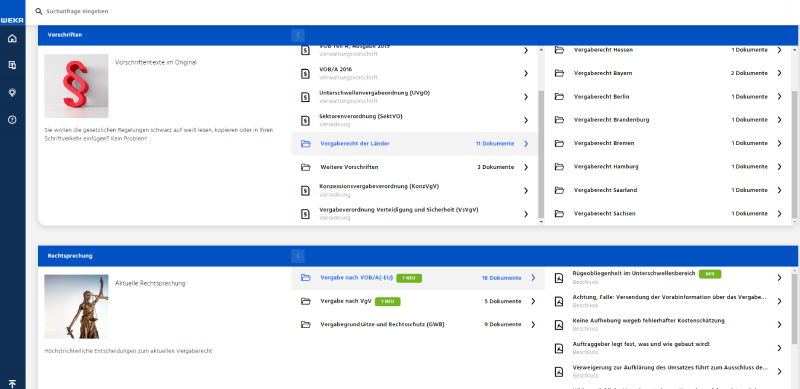Open the lightbulb tips icon in the sidebar
Viewport: 800px width, 389px height.
(x=12, y=92)
